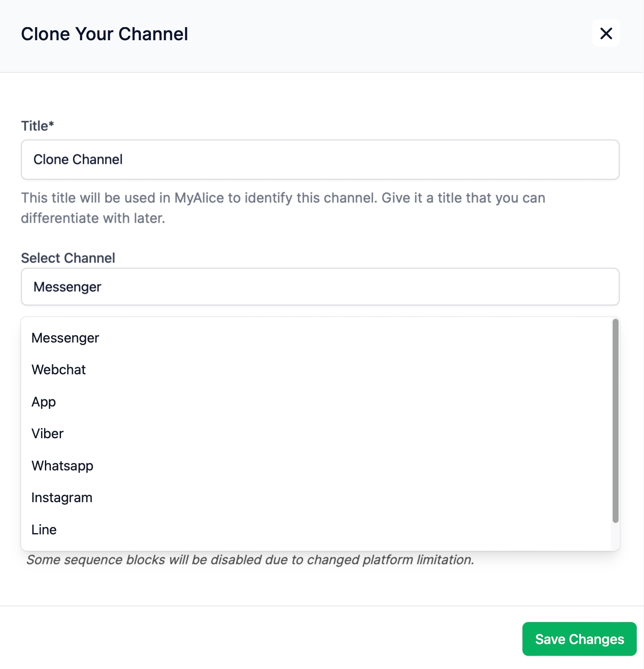Click the title helper description text
The width and height of the screenshot is (644, 669).
pos(283,208)
